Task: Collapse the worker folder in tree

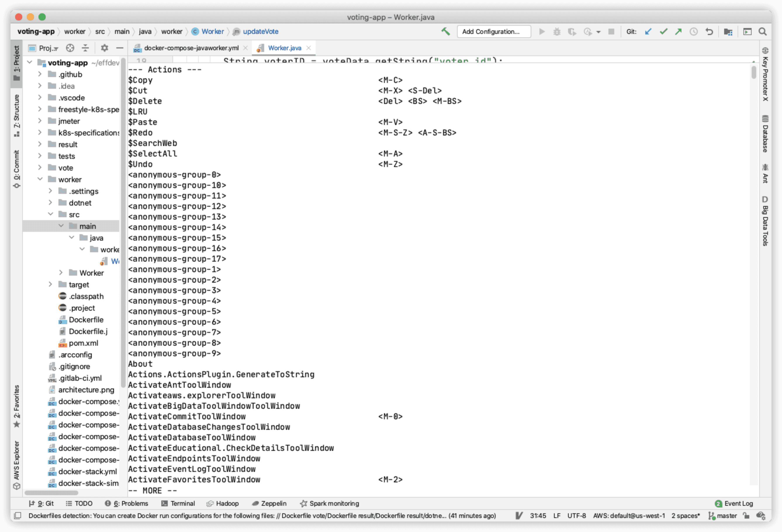Action: tap(40, 179)
